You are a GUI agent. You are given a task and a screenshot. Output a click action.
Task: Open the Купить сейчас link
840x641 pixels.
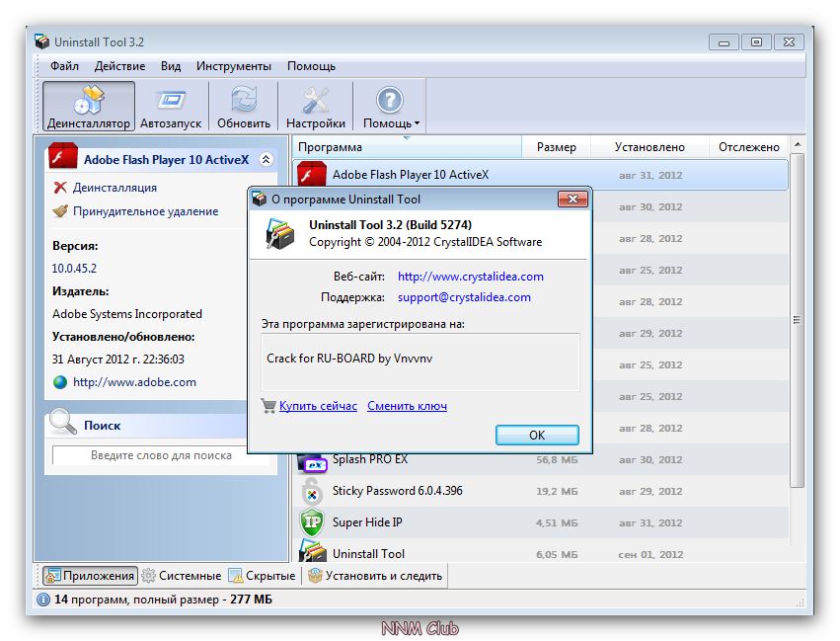click(318, 406)
